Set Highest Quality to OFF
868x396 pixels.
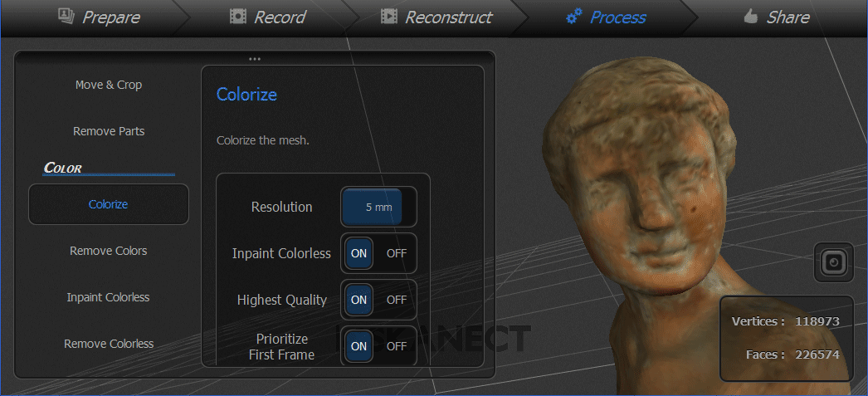397,300
